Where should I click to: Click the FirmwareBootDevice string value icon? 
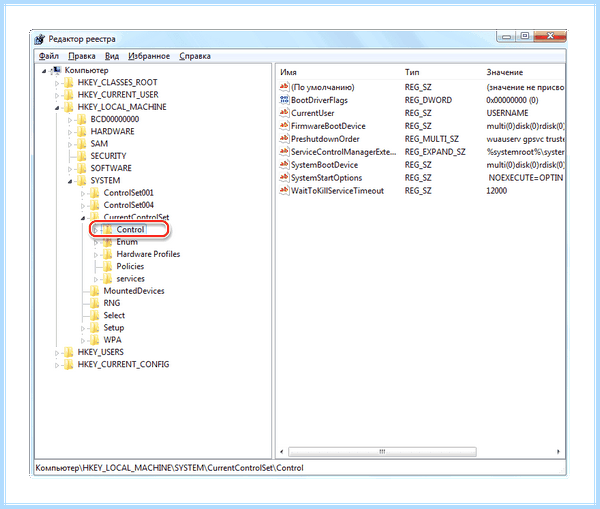tap(284, 126)
